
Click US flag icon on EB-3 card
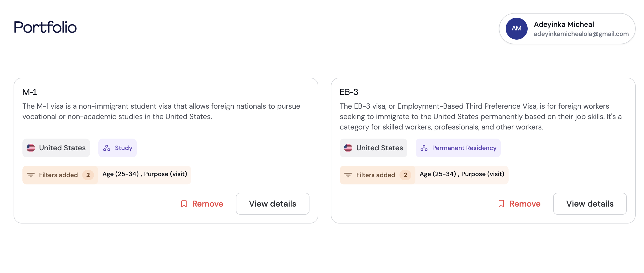coord(348,148)
